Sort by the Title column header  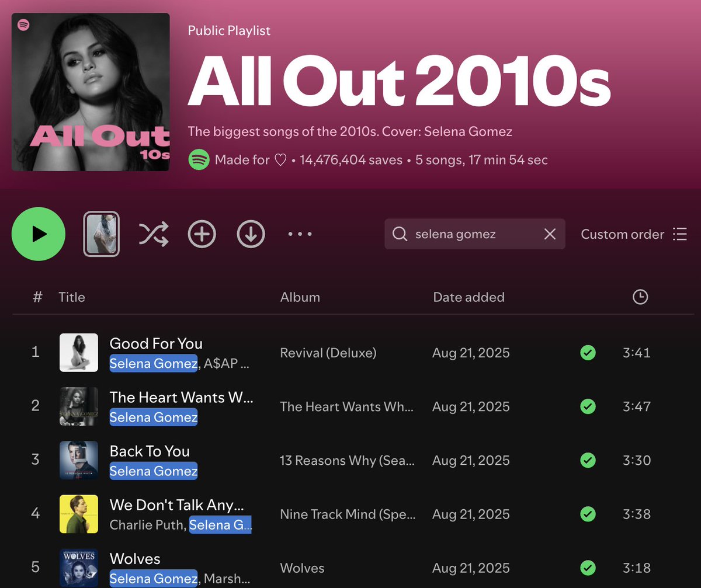(x=72, y=297)
